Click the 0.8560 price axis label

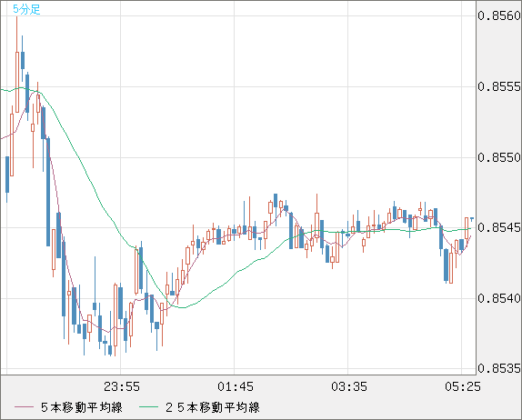pos(499,15)
